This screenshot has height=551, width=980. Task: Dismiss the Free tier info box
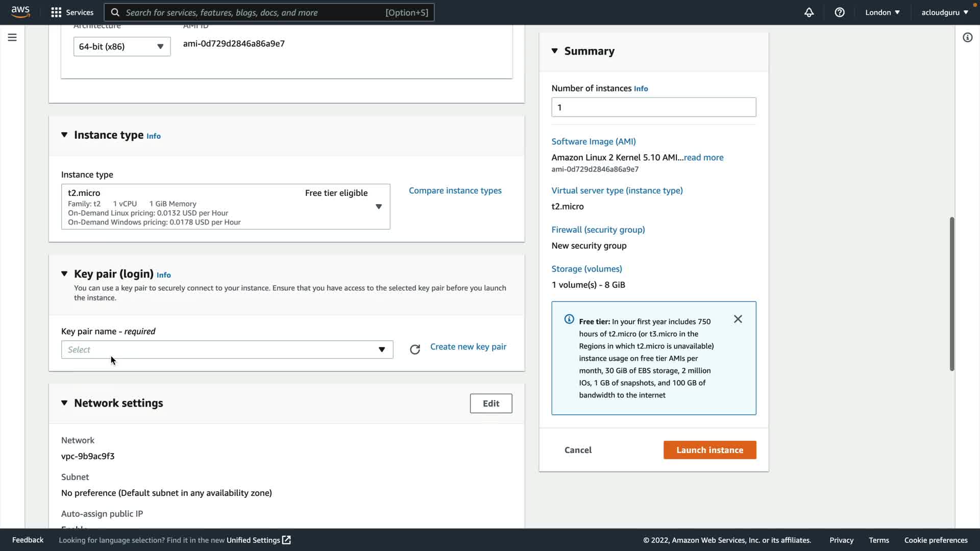[738, 319]
